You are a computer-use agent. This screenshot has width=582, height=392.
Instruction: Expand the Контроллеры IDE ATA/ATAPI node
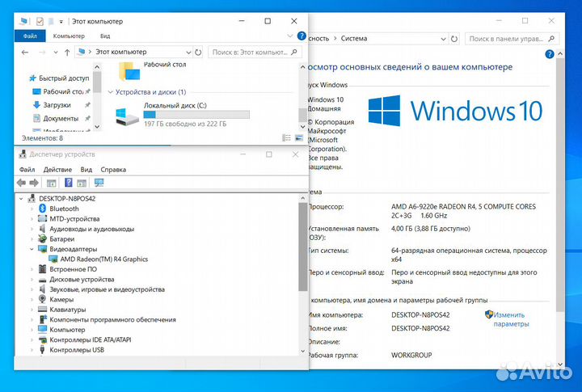pyautogui.click(x=32, y=339)
